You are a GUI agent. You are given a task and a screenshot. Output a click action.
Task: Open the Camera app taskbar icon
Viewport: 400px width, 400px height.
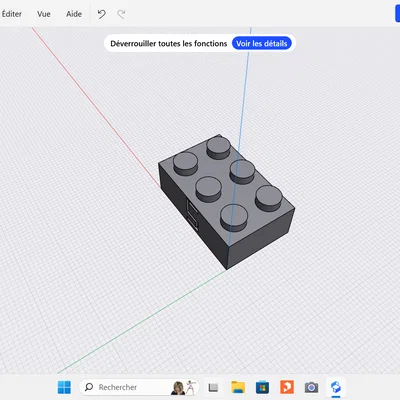point(311,387)
